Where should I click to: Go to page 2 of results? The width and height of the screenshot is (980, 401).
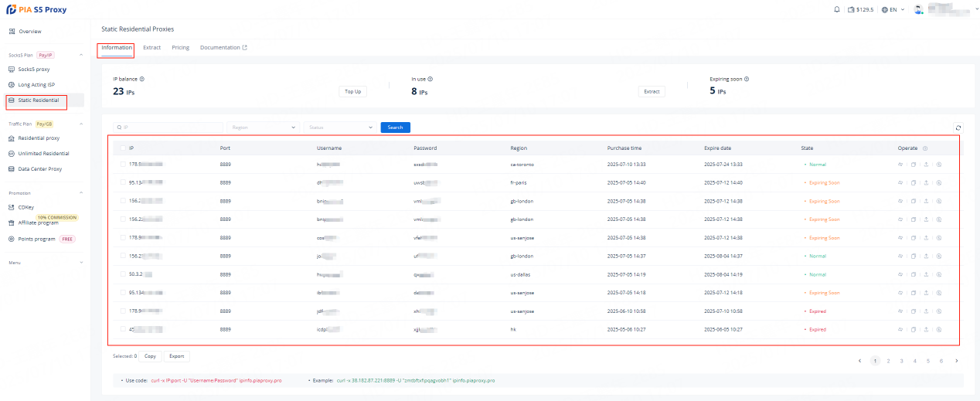tap(889, 361)
